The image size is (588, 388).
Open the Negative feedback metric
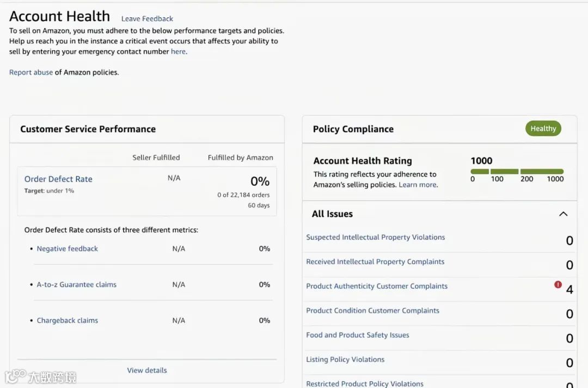68,248
